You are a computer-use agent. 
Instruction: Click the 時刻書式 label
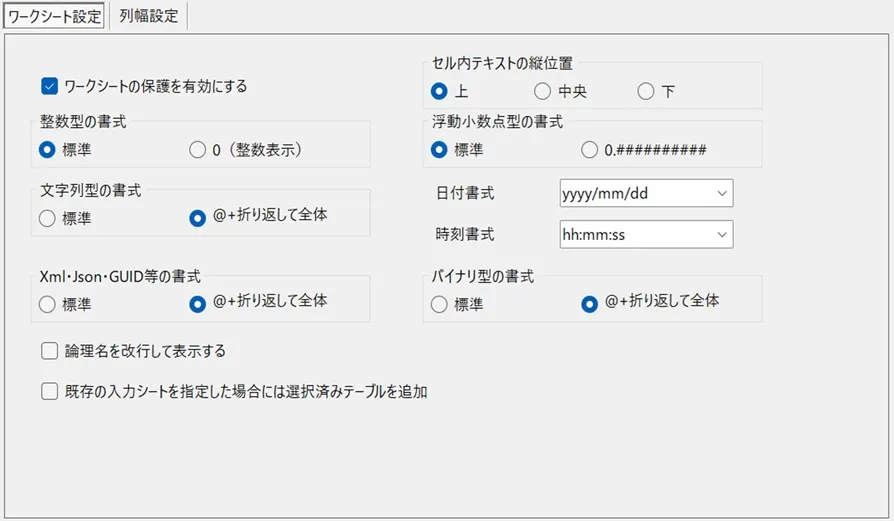pos(465,234)
